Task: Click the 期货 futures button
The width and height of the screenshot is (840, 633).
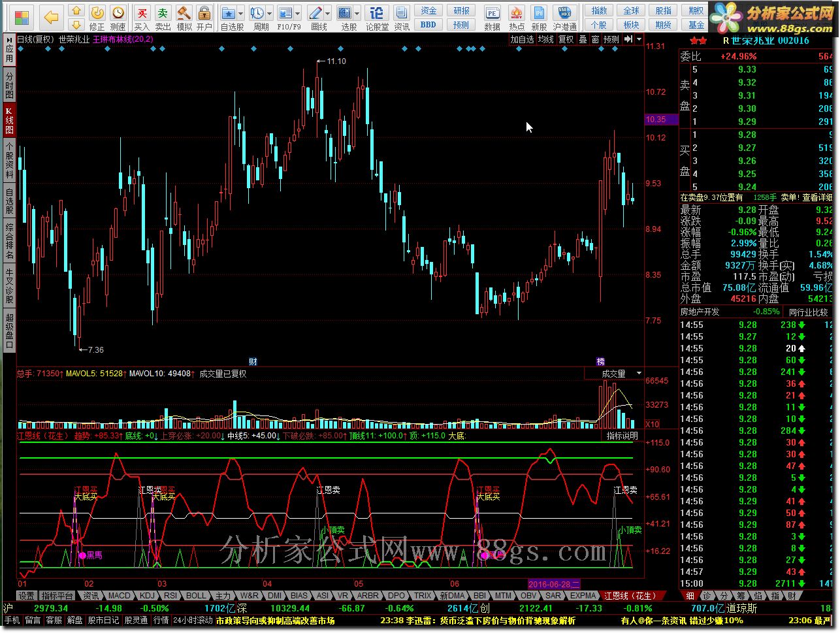Action: click(663, 25)
